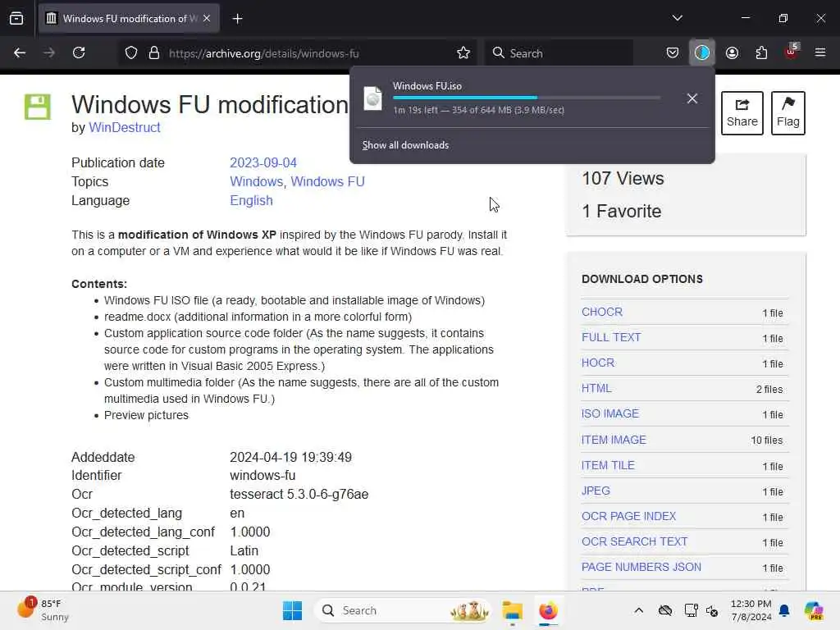The image size is (840, 630).
Task: Download the OCR SEARCH TEXT option
Action: point(634,541)
